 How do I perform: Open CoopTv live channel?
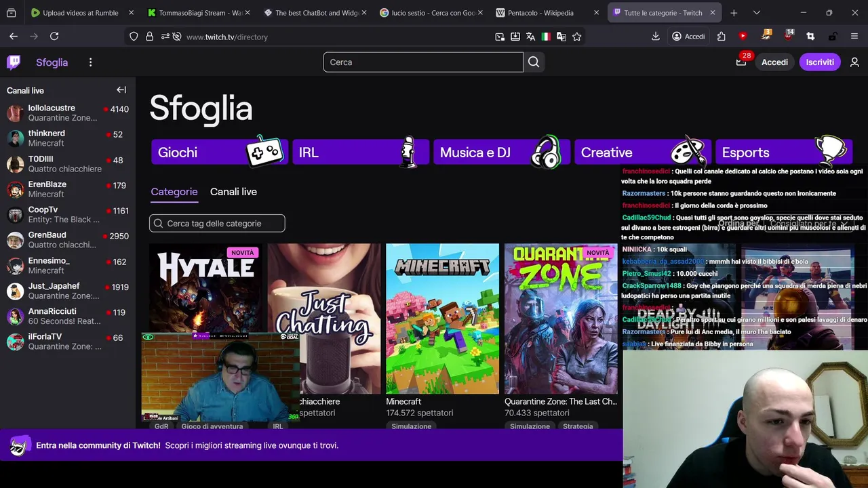click(68, 214)
